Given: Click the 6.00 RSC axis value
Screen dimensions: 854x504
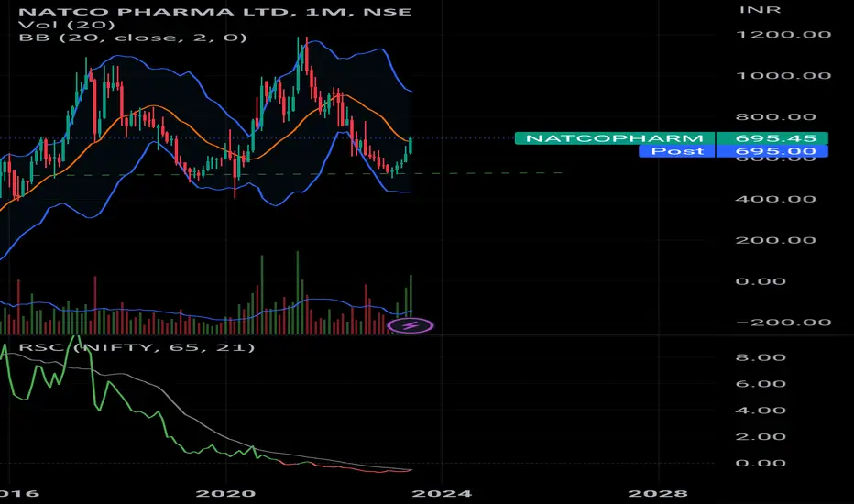Looking at the screenshot, I should coord(761,384).
